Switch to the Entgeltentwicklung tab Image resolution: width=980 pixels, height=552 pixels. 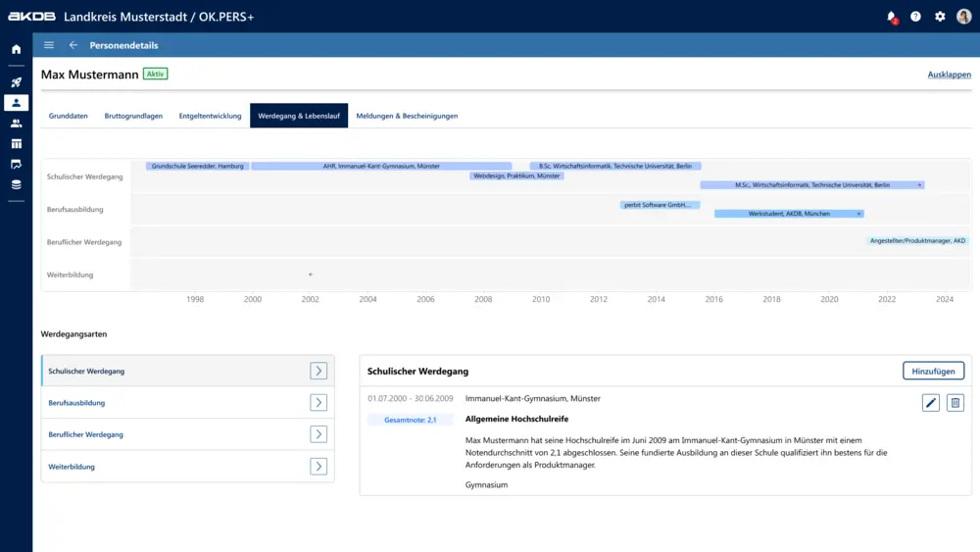pos(210,116)
